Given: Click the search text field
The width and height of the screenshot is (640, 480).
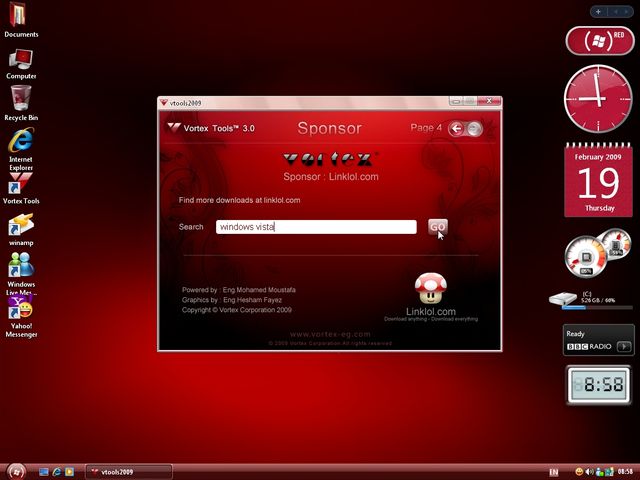Looking at the screenshot, I should point(315,227).
